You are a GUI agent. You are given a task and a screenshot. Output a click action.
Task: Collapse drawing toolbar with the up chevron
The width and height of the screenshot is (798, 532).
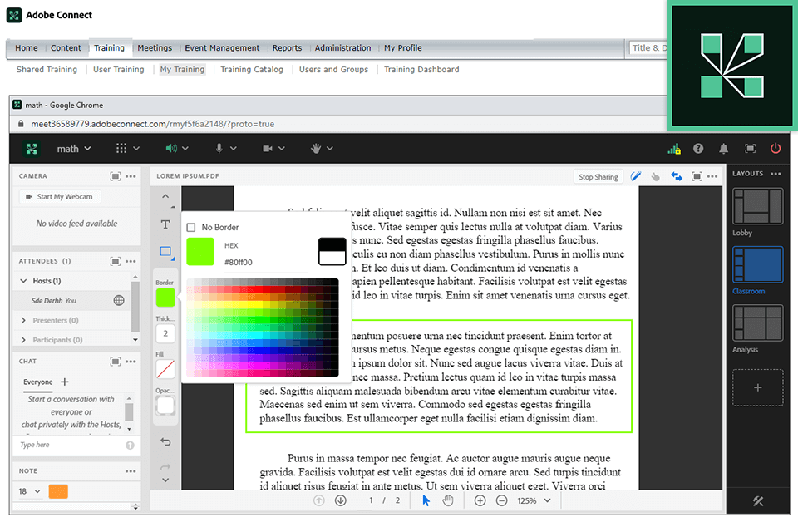pos(165,196)
